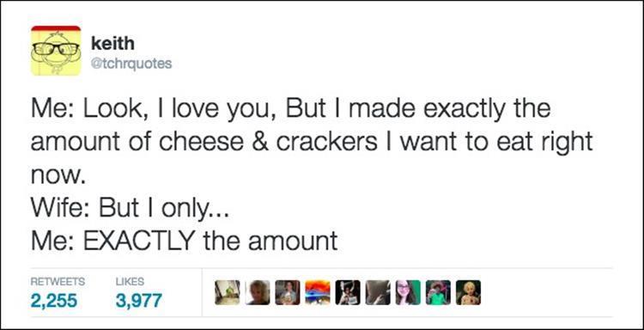The width and height of the screenshot is (644, 330).
Task: Open the keith display name
Action: (112, 43)
